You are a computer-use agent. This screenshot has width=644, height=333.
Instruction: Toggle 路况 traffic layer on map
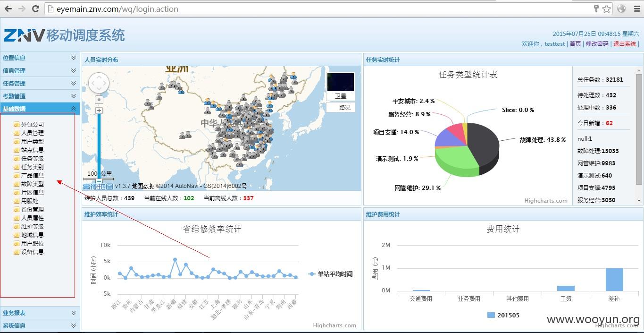coord(341,107)
